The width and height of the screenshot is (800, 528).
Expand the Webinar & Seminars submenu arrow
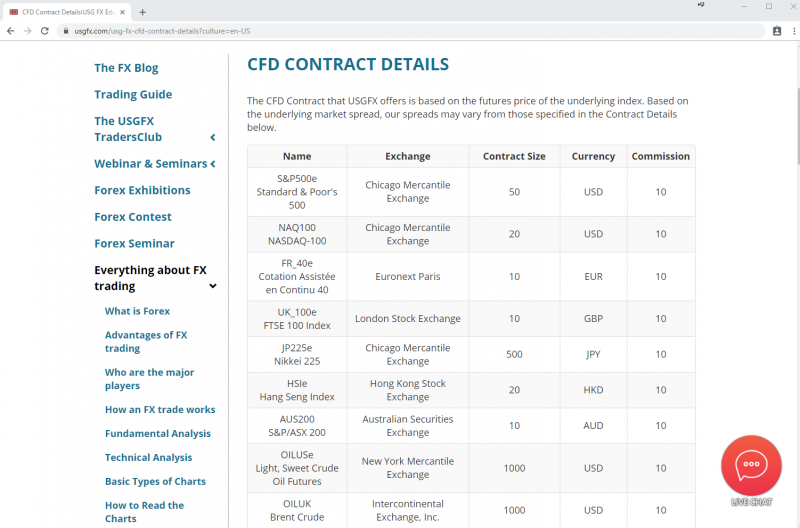213,164
